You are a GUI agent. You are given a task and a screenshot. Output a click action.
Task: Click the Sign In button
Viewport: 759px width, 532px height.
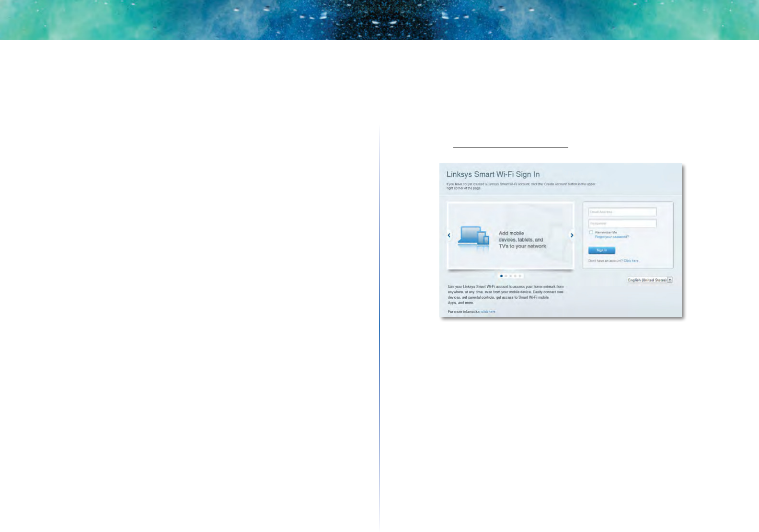click(x=601, y=250)
